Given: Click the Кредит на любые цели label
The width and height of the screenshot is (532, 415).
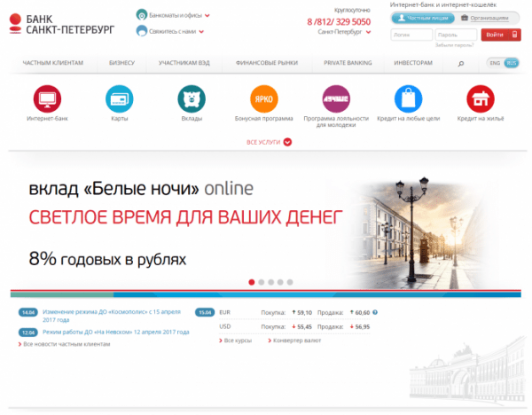Looking at the screenshot, I should tap(409, 119).
